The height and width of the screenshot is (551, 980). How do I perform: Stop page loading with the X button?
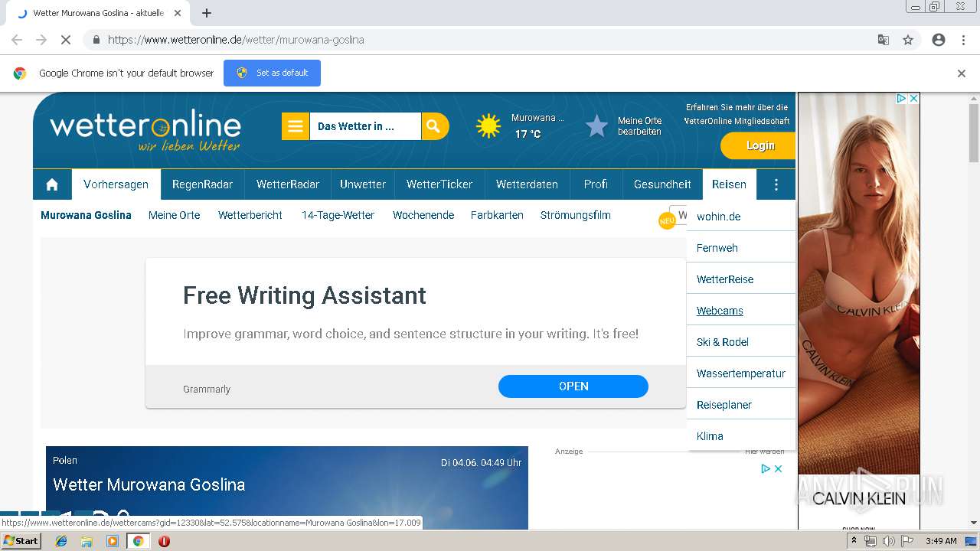(66, 40)
